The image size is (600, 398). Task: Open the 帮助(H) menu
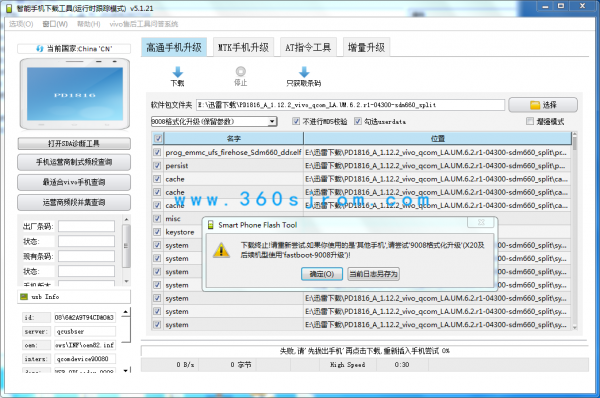point(89,24)
